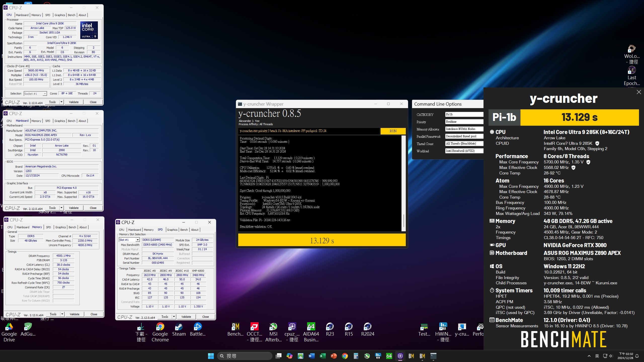Image resolution: width=644 pixels, height=362 pixels.
Task: Close the BenchMate result panel
Action: point(639,92)
